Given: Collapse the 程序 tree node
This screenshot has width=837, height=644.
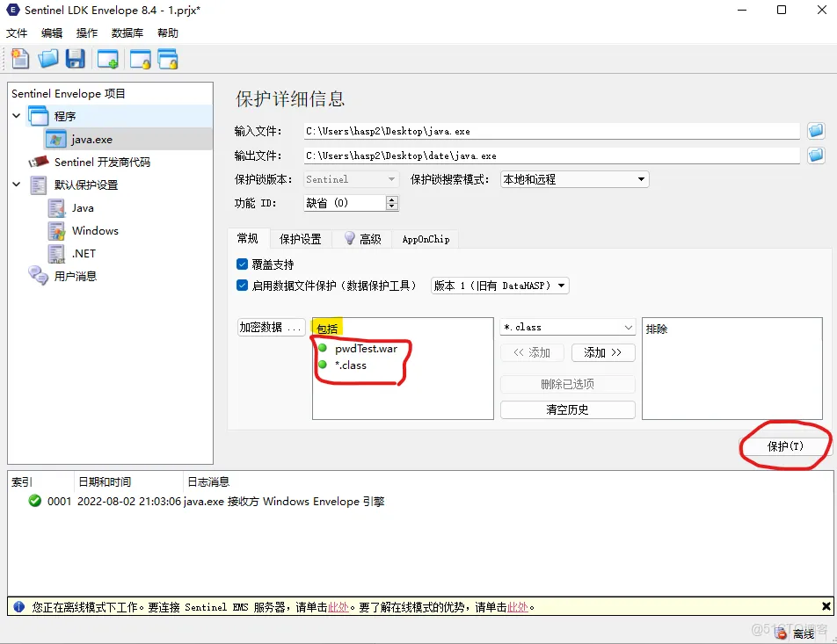Looking at the screenshot, I should (17, 116).
